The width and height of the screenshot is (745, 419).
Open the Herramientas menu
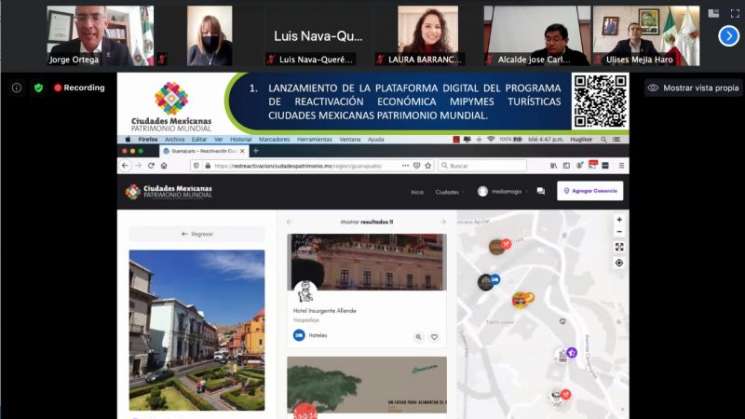(x=314, y=140)
